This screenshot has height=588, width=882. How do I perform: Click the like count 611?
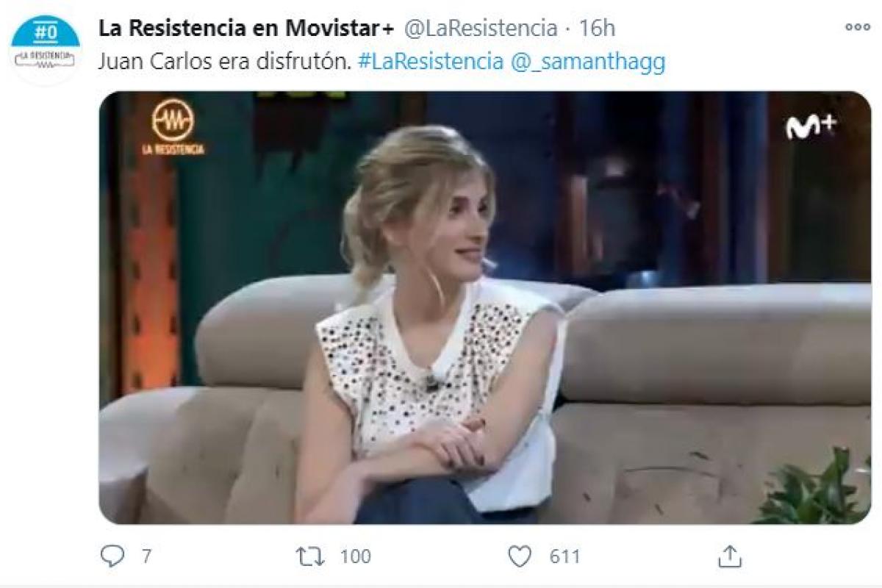click(x=565, y=557)
